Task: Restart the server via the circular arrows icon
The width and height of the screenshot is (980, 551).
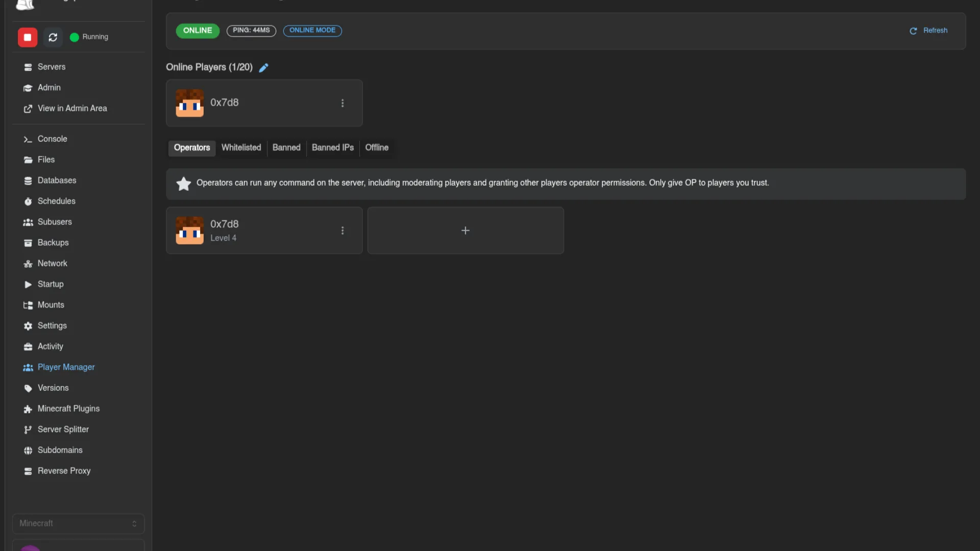Action: tap(53, 37)
